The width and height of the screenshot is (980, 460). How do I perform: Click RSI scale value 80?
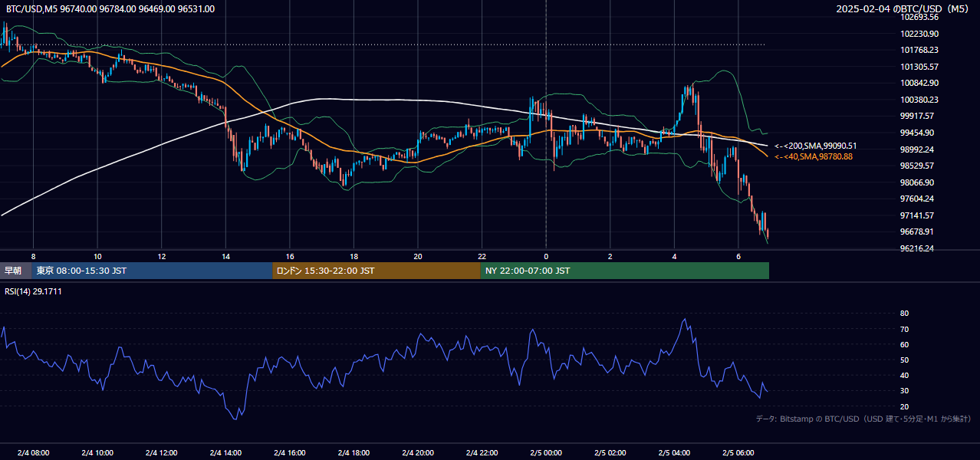[904, 314]
